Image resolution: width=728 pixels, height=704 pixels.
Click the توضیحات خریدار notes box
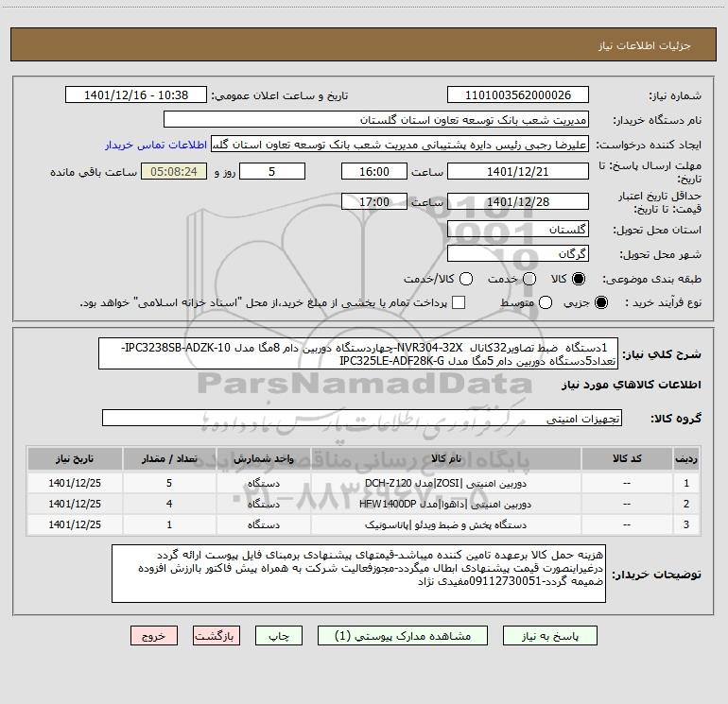point(358,574)
